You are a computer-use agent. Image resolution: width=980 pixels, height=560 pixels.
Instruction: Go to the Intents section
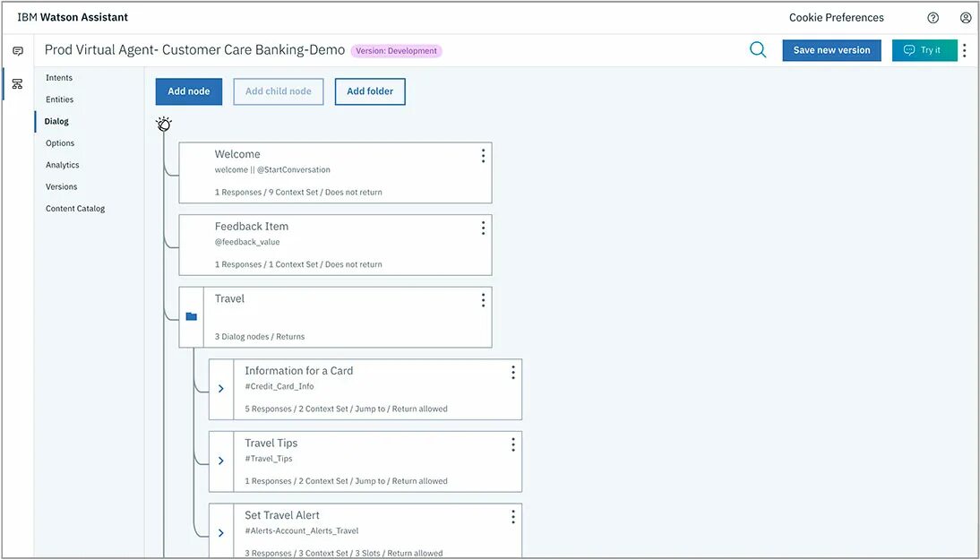click(x=59, y=77)
